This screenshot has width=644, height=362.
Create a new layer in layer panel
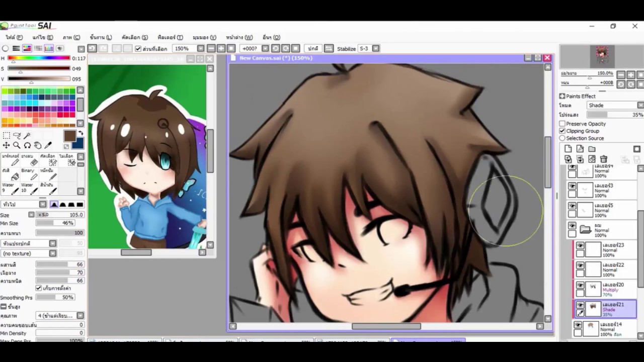[568, 149]
